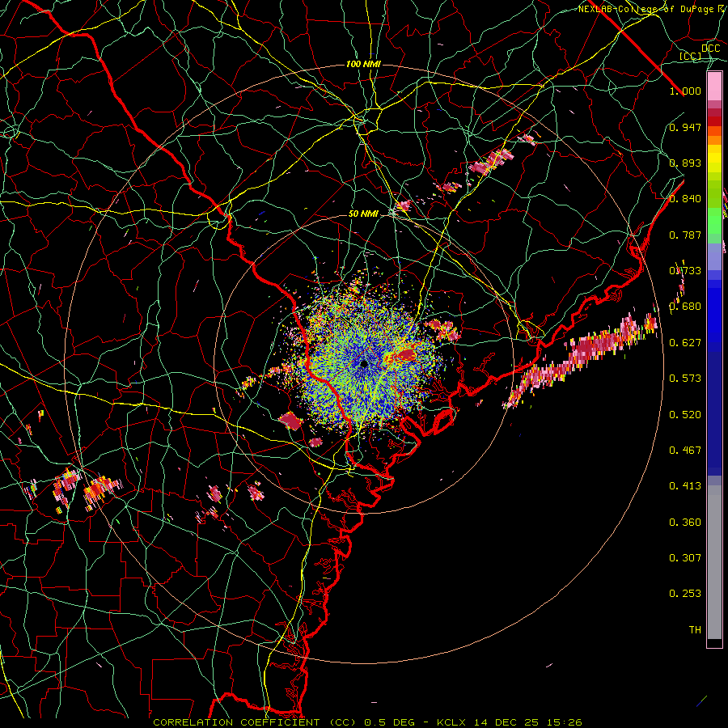The image size is (728, 728).
Task: Click the 0.253 value on the scale
Action: (x=685, y=594)
